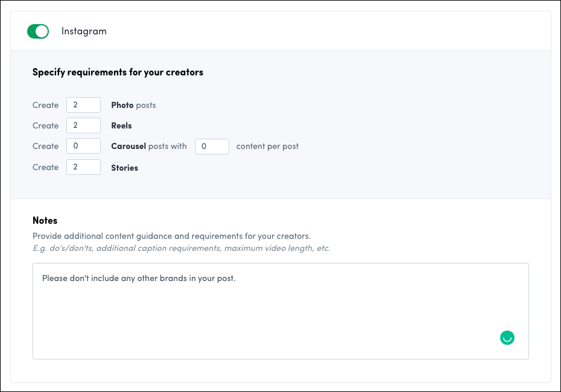Click the Create label before Photo posts
This screenshot has width=561, height=392.
[x=45, y=105]
